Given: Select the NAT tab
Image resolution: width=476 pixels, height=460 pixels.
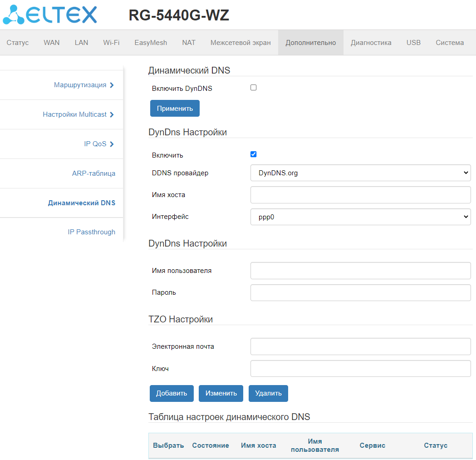Looking at the screenshot, I should click(188, 43).
